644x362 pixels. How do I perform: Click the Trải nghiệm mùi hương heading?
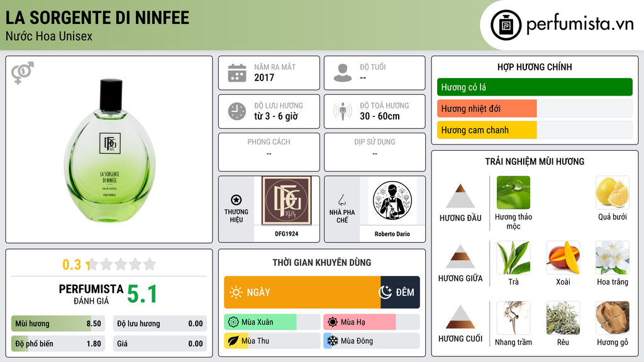pos(535,162)
